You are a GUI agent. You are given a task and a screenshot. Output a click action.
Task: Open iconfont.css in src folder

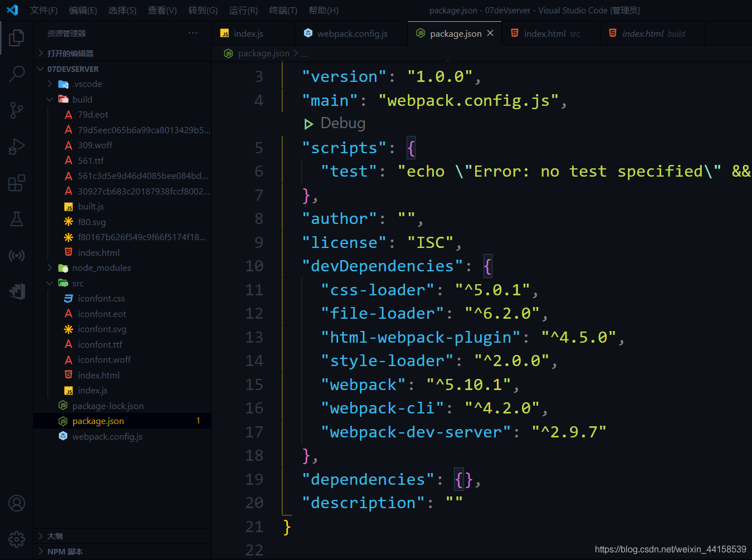point(123,299)
